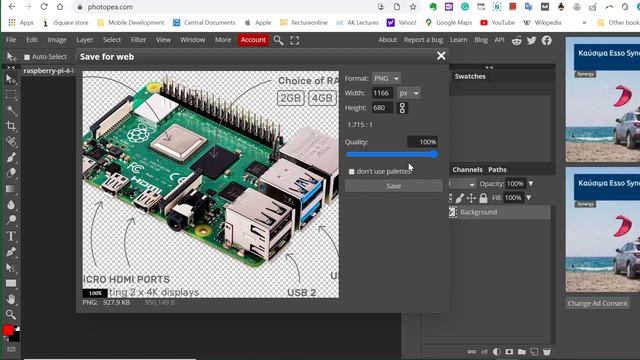Open Photopea Twitter page icon
640x360 pixels.
click(x=531, y=40)
